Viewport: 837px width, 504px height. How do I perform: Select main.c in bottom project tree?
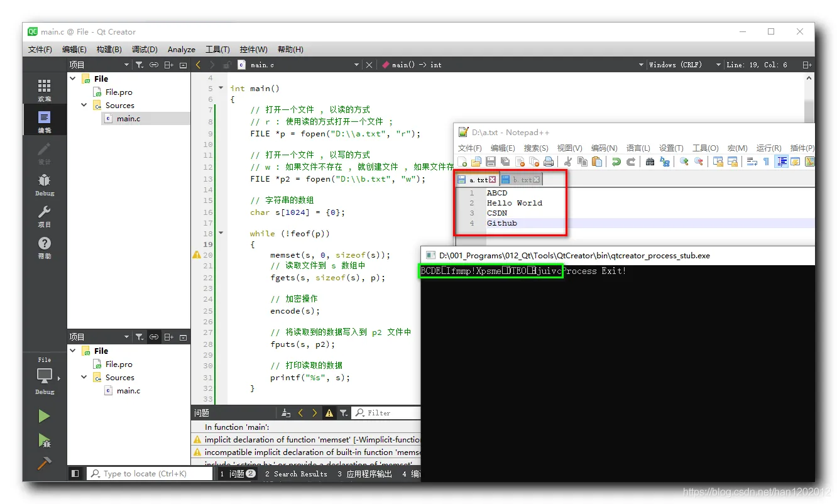coord(128,390)
